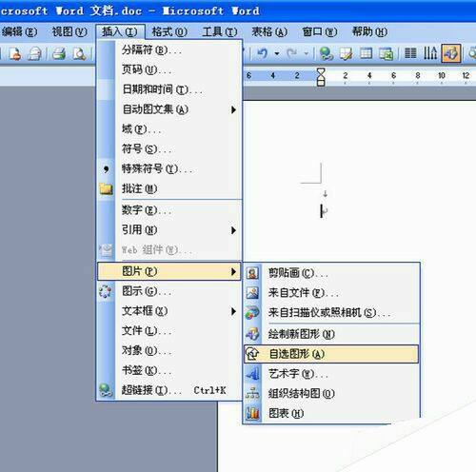Toggle the Drawing toolbar button

pyautogui.click(x=451, y=53)
